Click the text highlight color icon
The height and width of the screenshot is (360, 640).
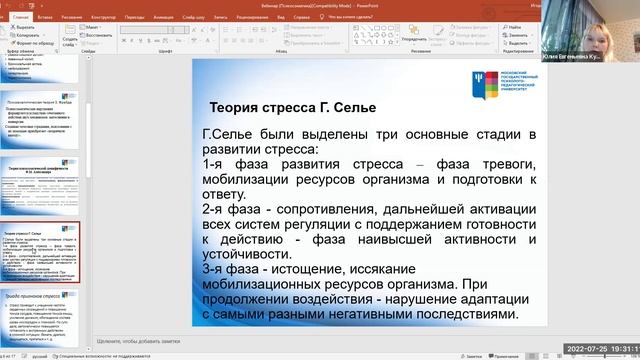click(x=194, y=41)
